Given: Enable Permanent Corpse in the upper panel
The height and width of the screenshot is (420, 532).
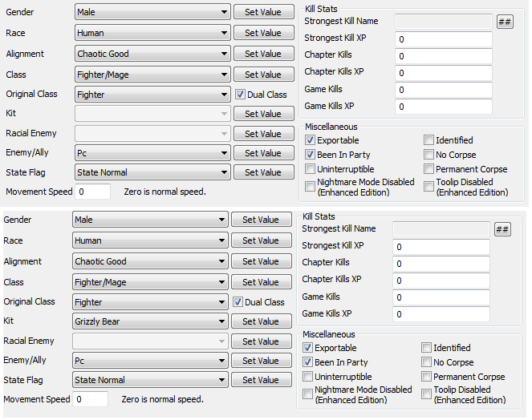Looking at the screenshot, I should tap(429, 169).
